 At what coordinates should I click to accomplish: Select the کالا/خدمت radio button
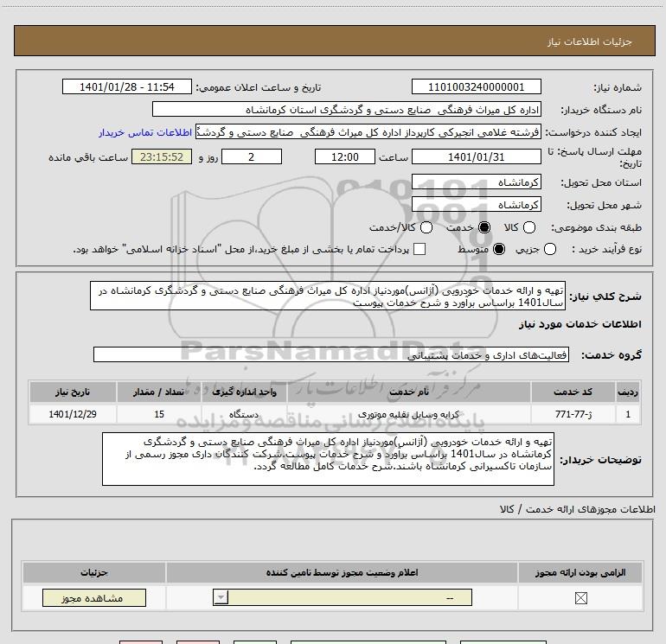point(426,227)
